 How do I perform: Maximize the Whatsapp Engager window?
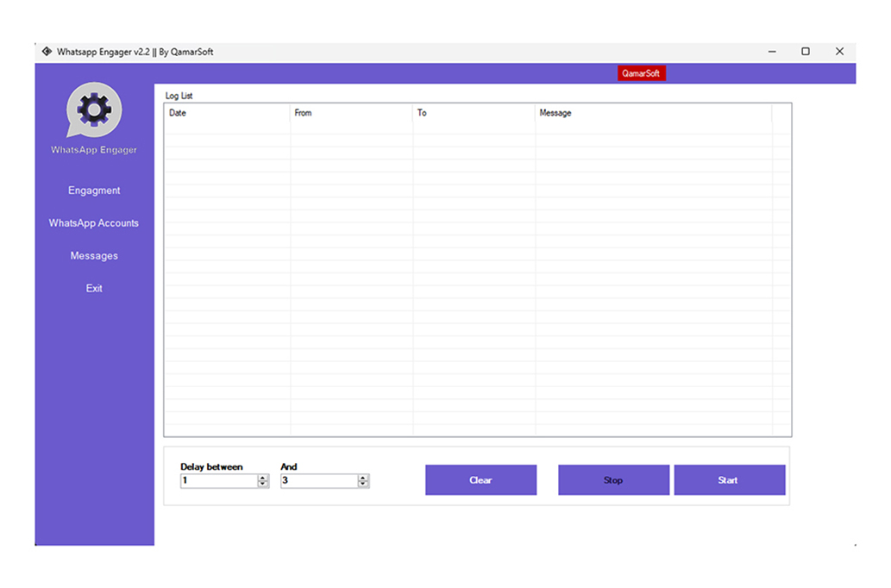tap(806, 51)
